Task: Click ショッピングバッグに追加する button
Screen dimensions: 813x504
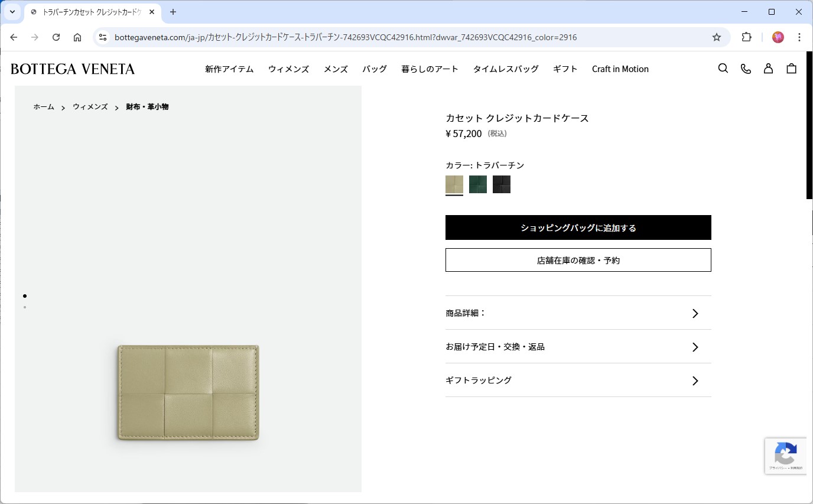Action: tap(578, 227)
